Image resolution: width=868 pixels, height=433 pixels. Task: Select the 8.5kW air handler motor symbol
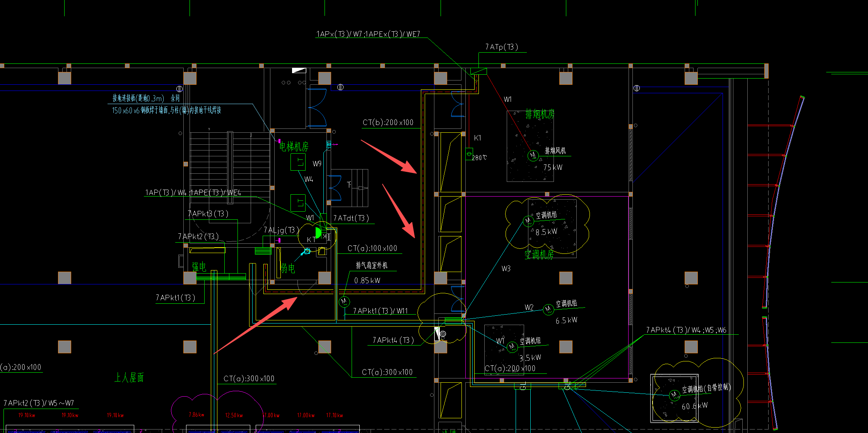pyautogui.click(x=528, y=221)
